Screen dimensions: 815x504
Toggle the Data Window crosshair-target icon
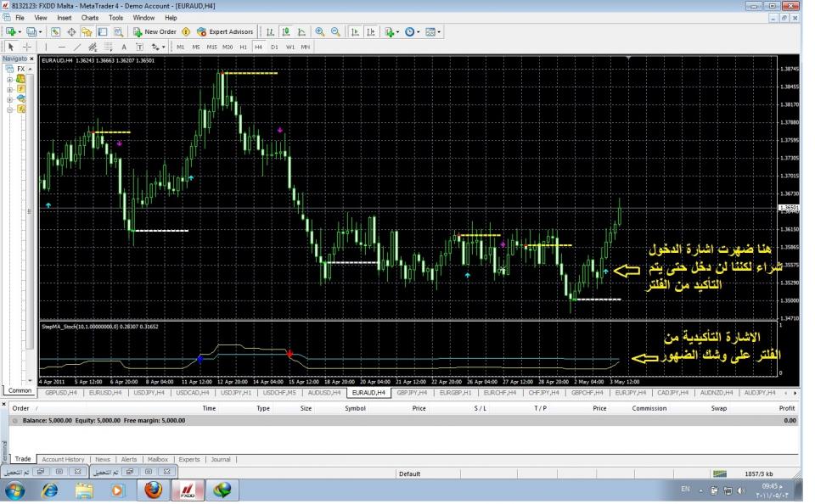click(71, 31)
